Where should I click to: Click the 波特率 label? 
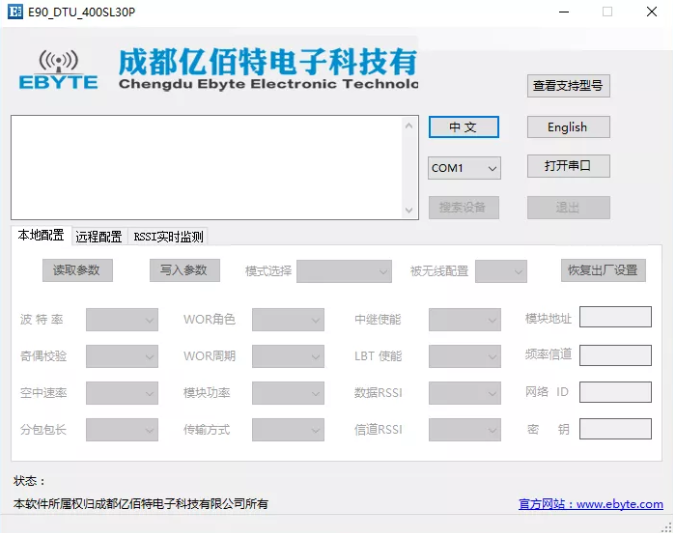coord(42,320)
